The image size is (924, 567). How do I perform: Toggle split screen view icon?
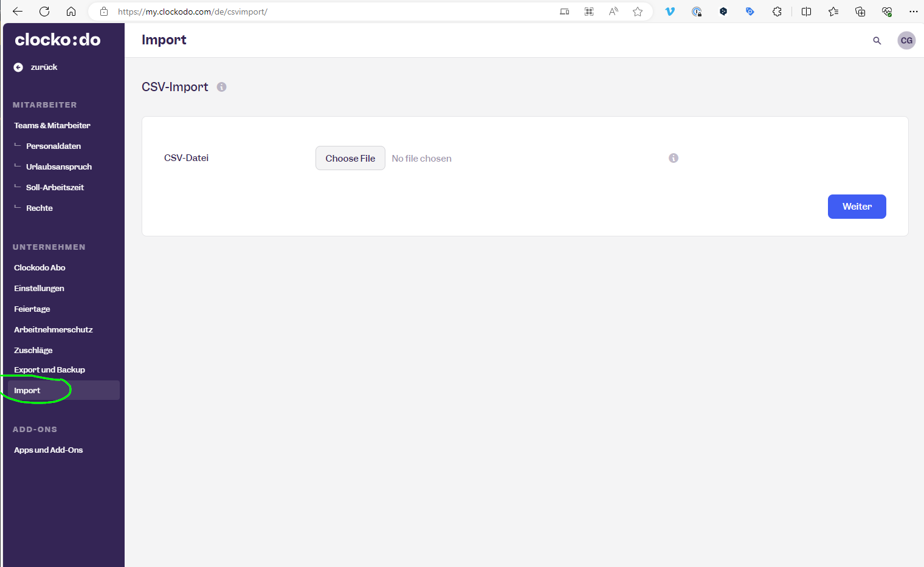(x=807, y=12)
